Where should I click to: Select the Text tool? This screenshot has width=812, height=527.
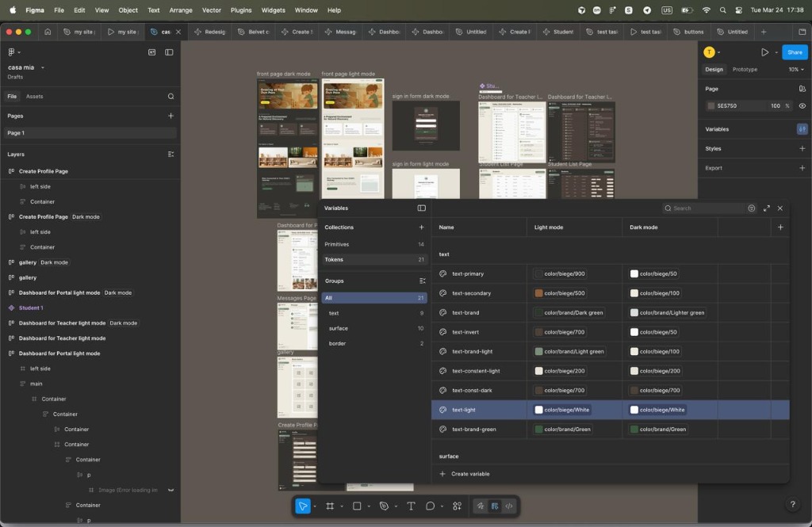[x=411, y=506]
